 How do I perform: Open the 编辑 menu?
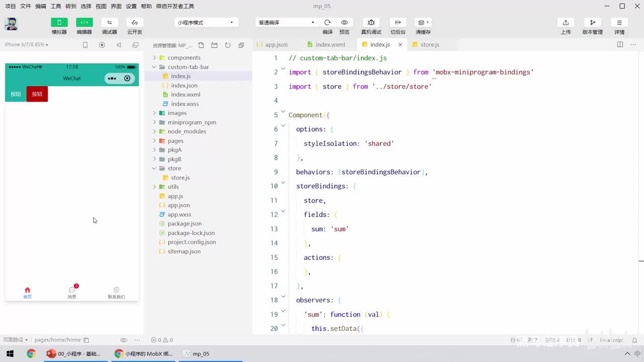(x=41, y=6)
